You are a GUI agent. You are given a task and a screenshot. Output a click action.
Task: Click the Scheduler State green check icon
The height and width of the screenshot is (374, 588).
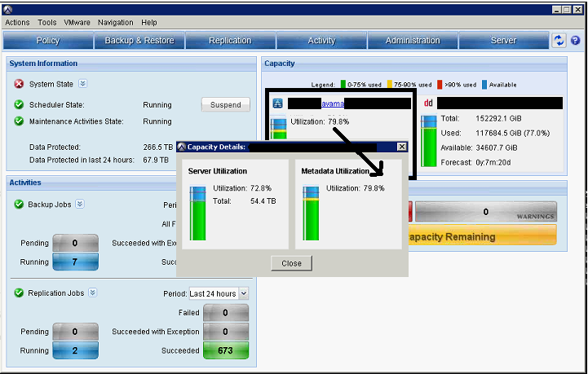19,105
